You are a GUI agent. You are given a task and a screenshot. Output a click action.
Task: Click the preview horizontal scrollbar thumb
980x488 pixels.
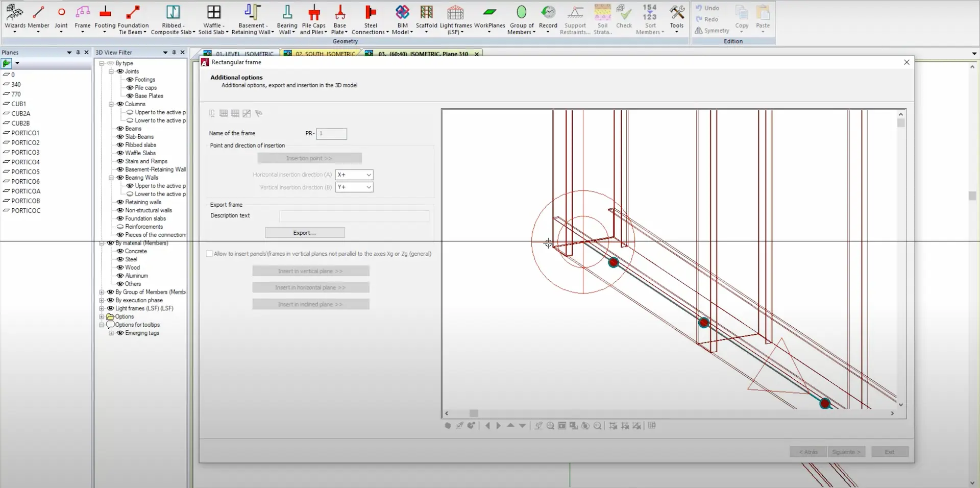click(474, 413)
